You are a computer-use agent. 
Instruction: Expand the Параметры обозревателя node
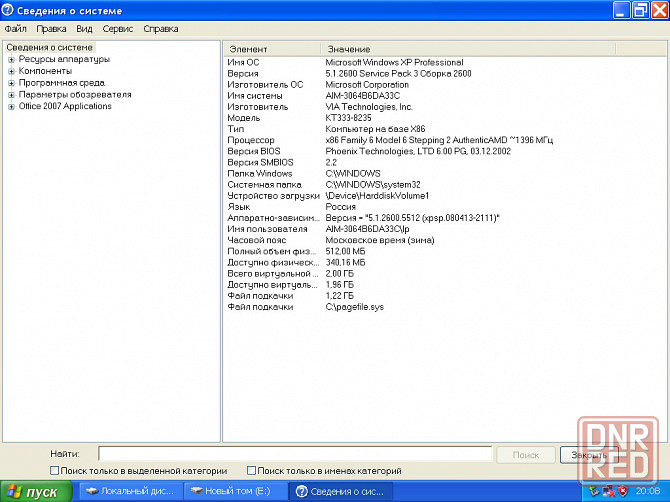(x=12, y=95)
